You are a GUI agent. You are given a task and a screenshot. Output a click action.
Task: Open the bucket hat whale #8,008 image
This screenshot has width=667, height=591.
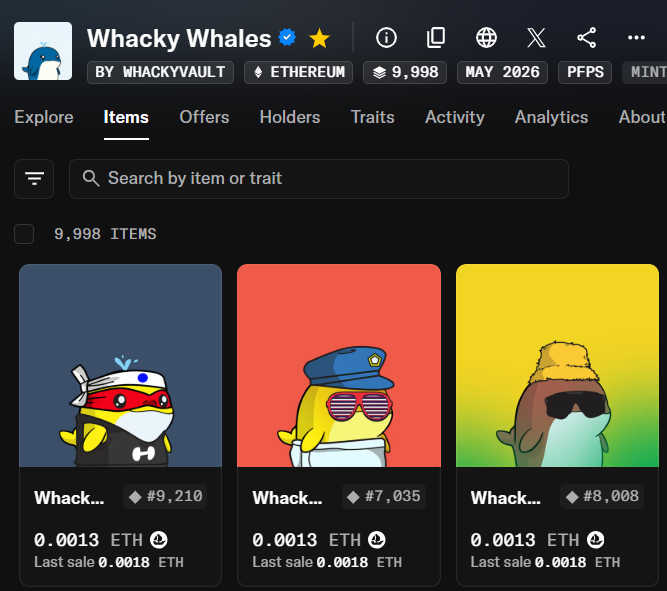[557, 365]
